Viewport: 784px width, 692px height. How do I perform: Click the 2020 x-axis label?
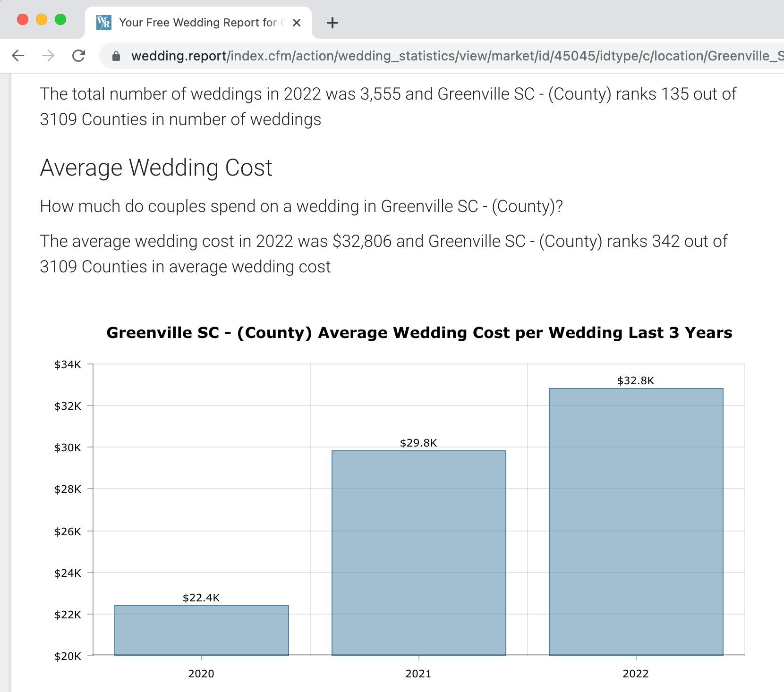(x=201, y=674)
